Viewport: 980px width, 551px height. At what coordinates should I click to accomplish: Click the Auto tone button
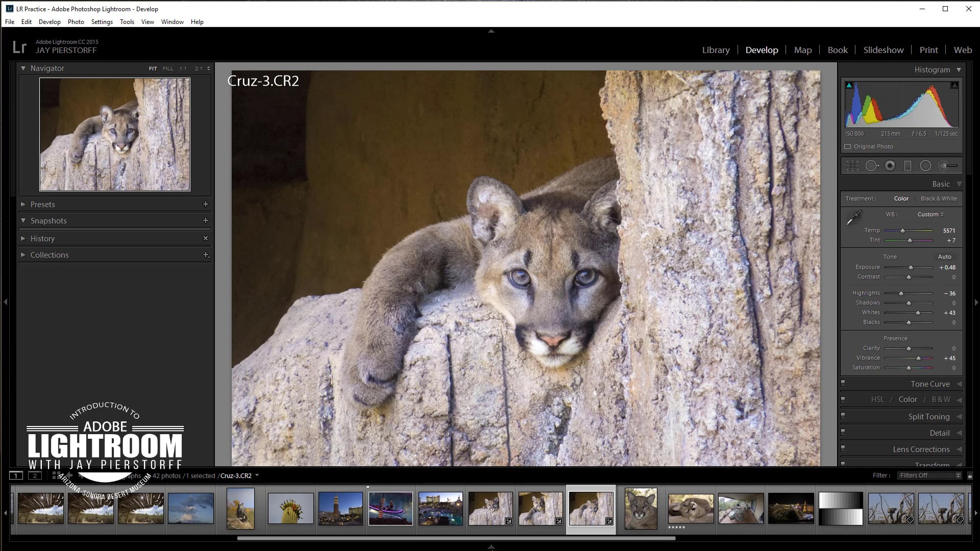click(x=944, y=257)
